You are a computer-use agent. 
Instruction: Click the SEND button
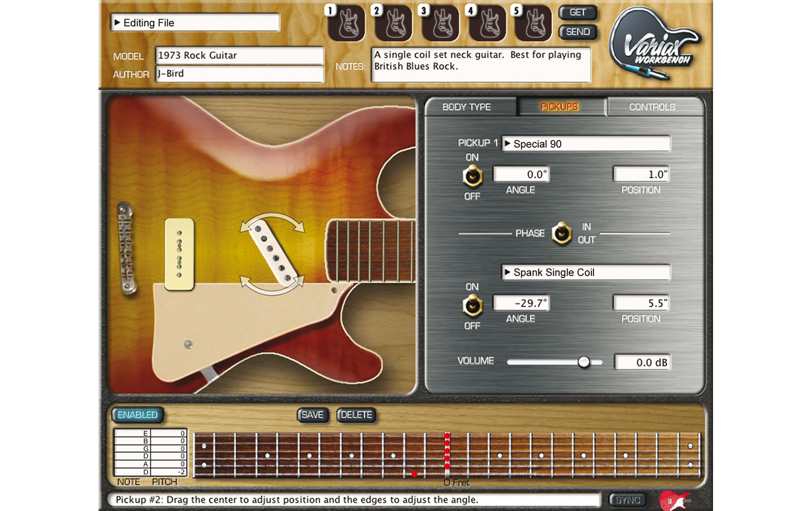click(x=578, y=31)
